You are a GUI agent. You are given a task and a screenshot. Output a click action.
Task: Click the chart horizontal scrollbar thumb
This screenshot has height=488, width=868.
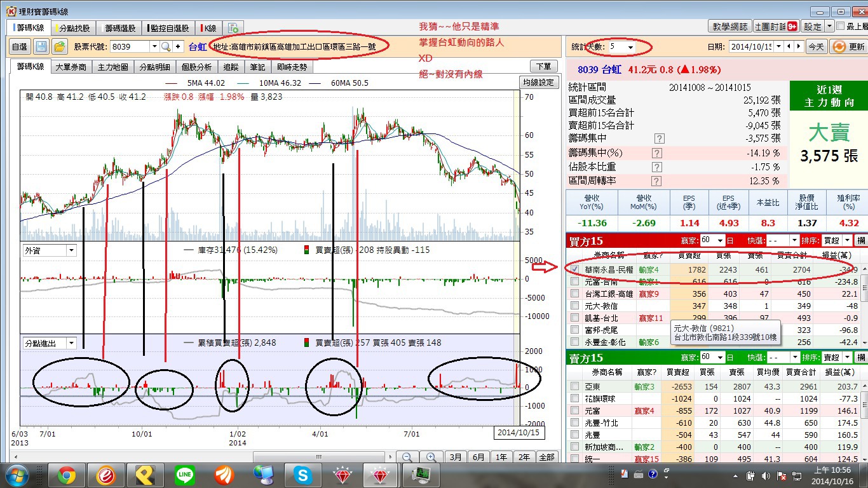tap(320, 457)
